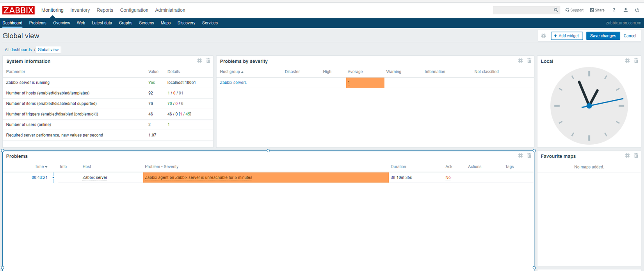The width and height of the screenshot is (644, 271).
Task: Open the Inventory menu
Action: pyautogui.click(x=80, y=10)
